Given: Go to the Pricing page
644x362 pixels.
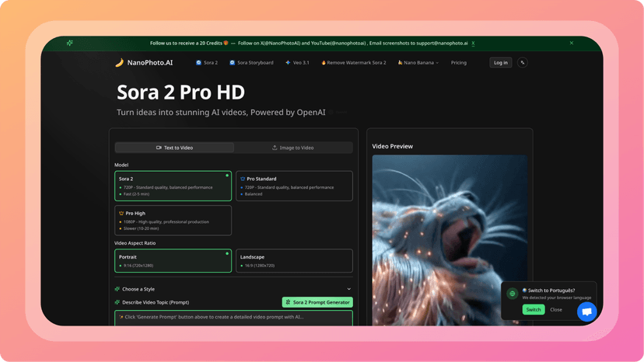Looking at the screenshot, I should (458, 63).
